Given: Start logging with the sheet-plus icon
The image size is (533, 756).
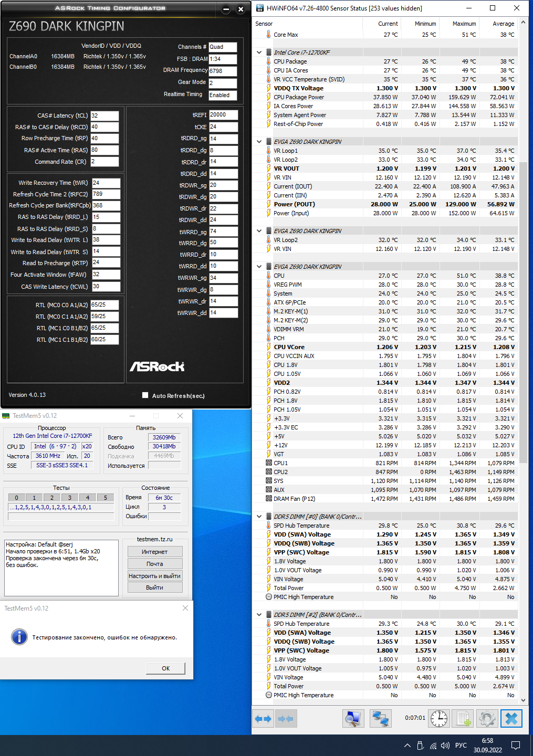Looking at the screenshot, I should (463, 719).
